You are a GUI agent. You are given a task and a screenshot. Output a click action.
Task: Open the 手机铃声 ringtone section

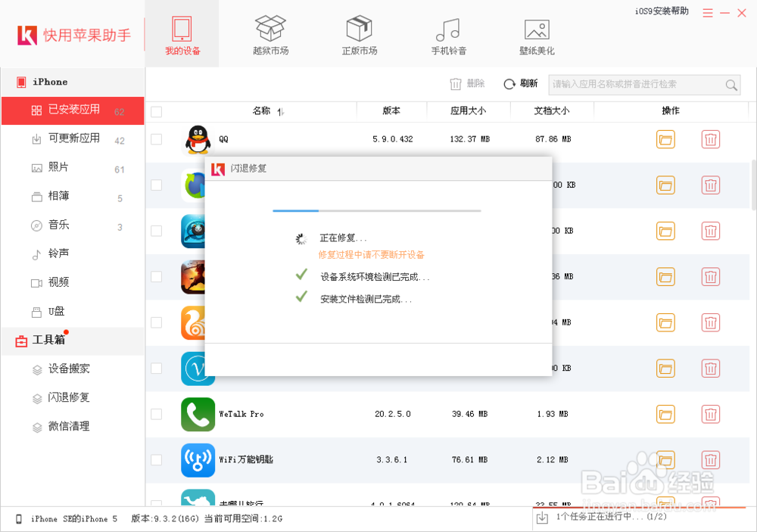[x=447, y=33]
